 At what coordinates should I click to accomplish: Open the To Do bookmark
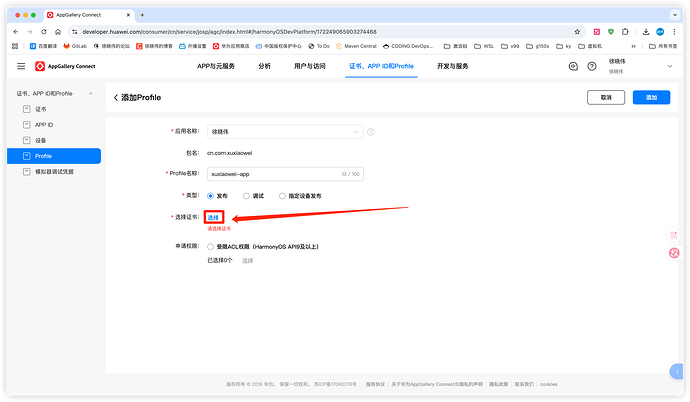tap(319, 46)
